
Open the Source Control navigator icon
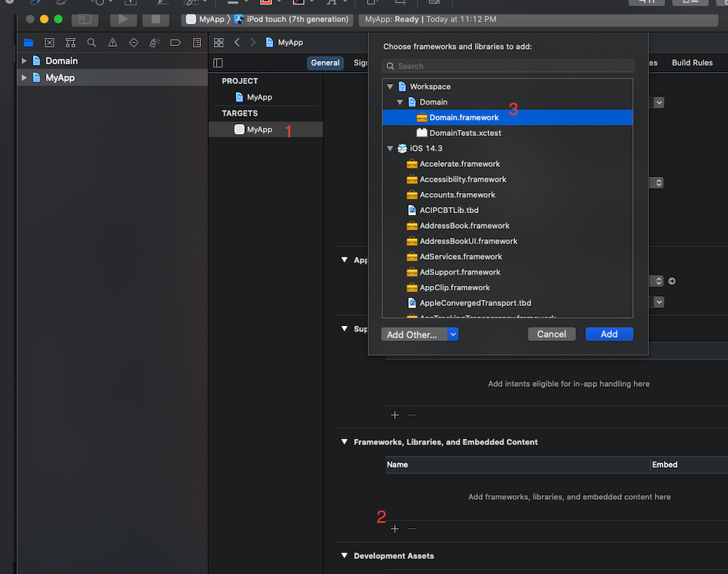[49, 43]
